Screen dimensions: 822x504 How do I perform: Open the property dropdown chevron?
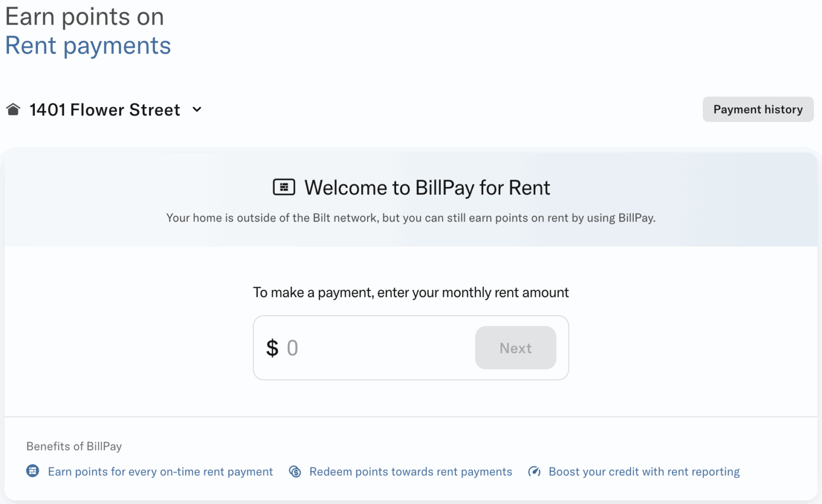(x=196, y=109)
